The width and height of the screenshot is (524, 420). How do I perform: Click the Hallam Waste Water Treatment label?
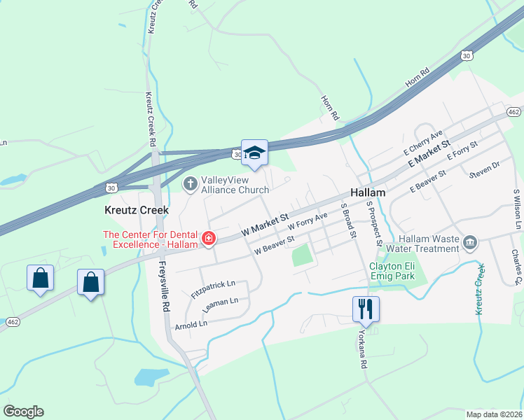tap(422, 244)
